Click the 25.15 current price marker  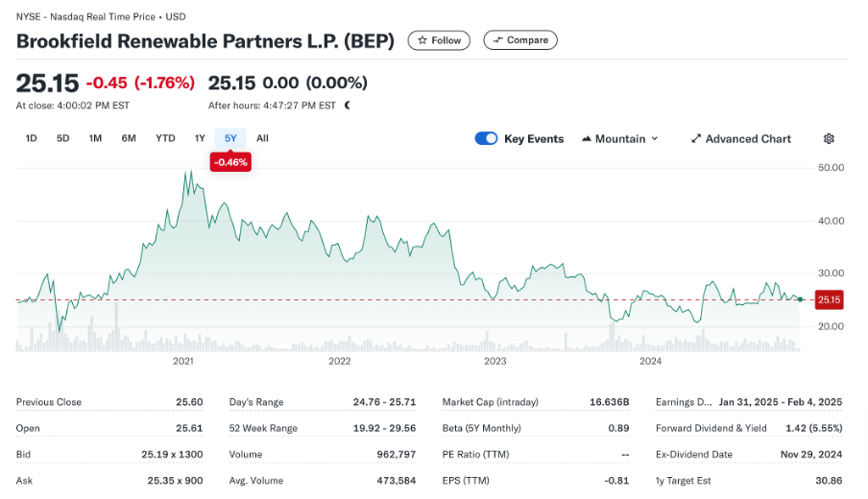click(x=829, y=300)
